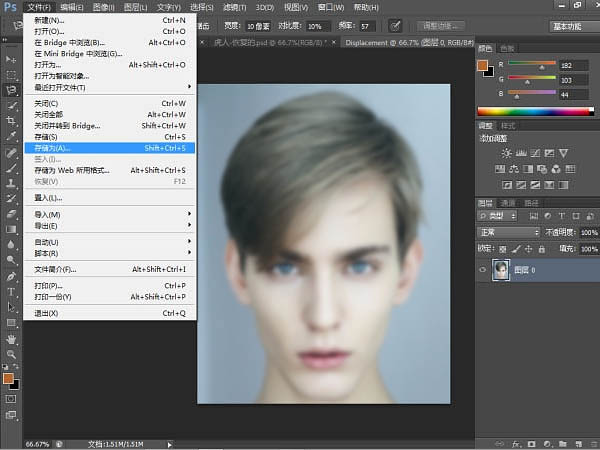This screenshot has width=600, height=450.
Task: Select the Horizontal Type tool
Action: coord(11,292)
